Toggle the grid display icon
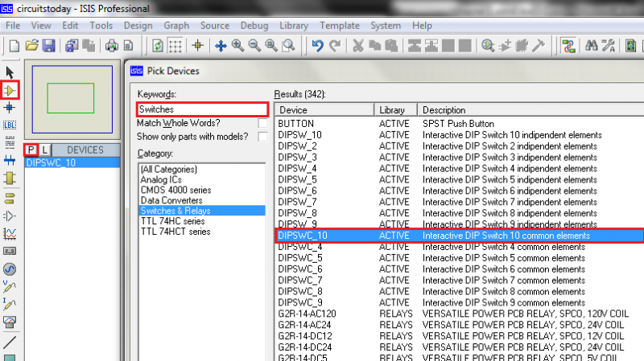The height and width of the screenshot is (361, 644). (175, 45)
